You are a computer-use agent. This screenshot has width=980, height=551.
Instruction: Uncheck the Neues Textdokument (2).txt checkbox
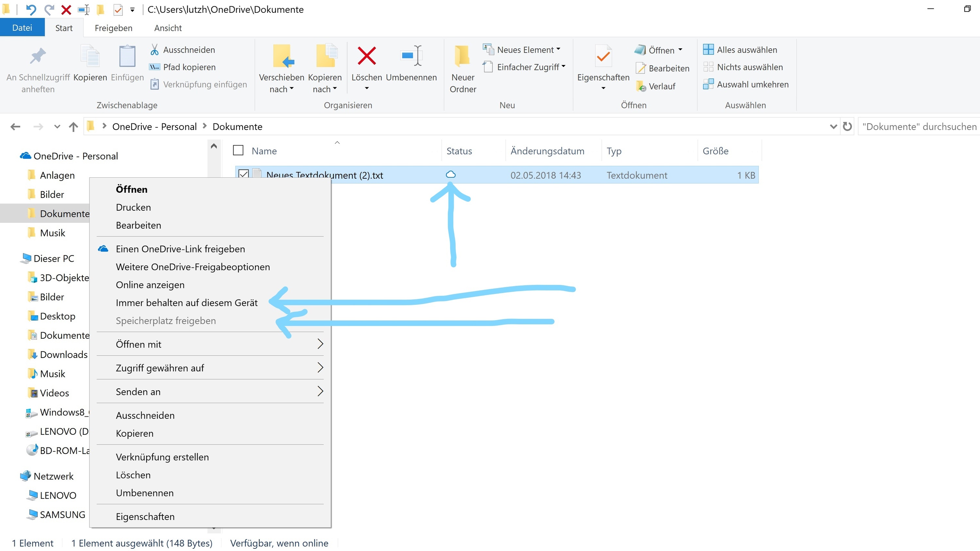(243, 174)
